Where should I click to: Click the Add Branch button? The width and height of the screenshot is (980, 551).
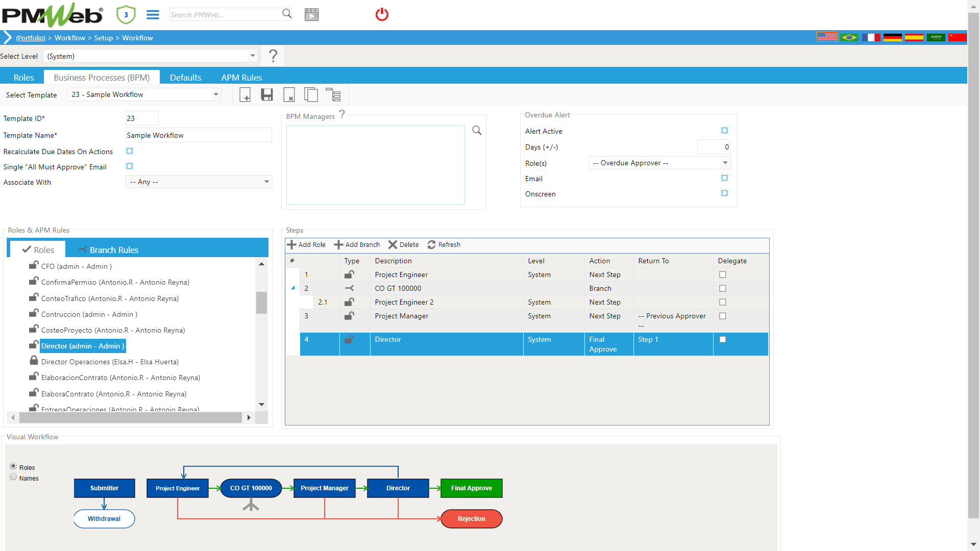point(357,245)
